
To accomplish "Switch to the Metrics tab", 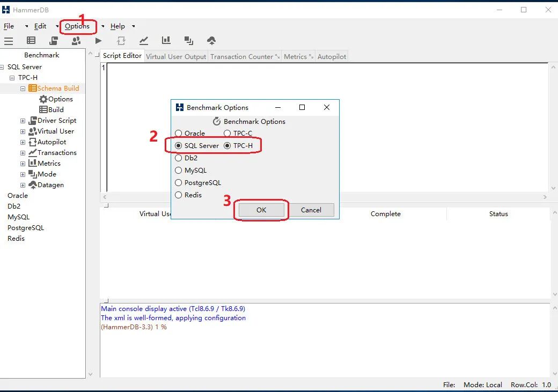I will tap(298, 56).
